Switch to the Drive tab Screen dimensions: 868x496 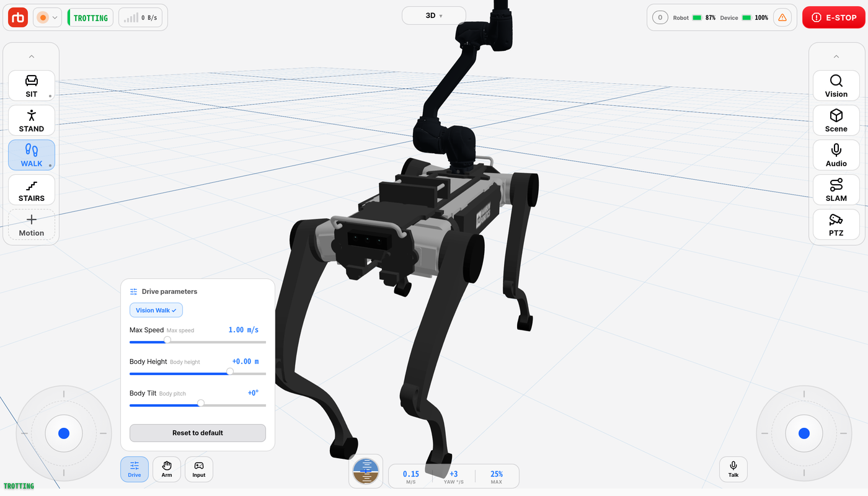(135, 469)
